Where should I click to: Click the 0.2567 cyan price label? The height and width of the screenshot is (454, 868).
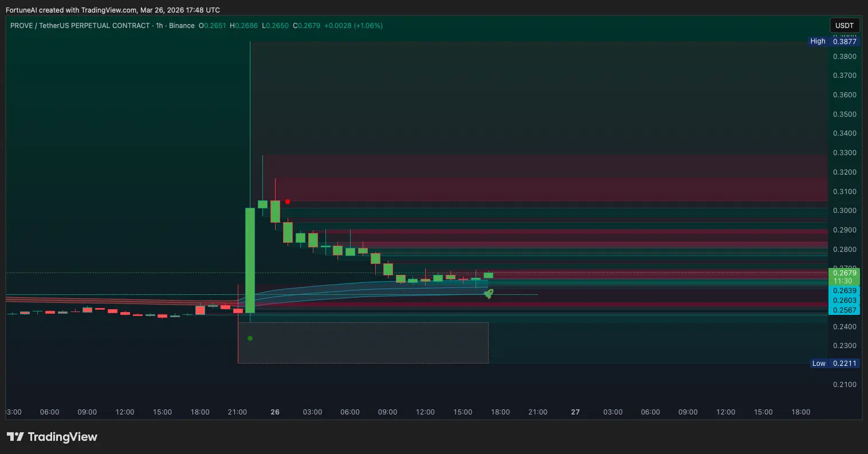tap(845, 310)
